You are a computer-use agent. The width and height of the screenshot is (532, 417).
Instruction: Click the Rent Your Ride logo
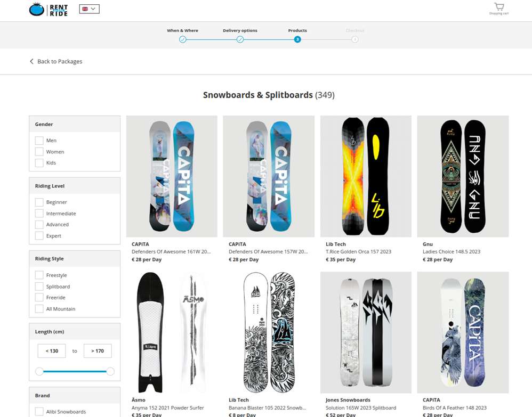pos(49,9)
